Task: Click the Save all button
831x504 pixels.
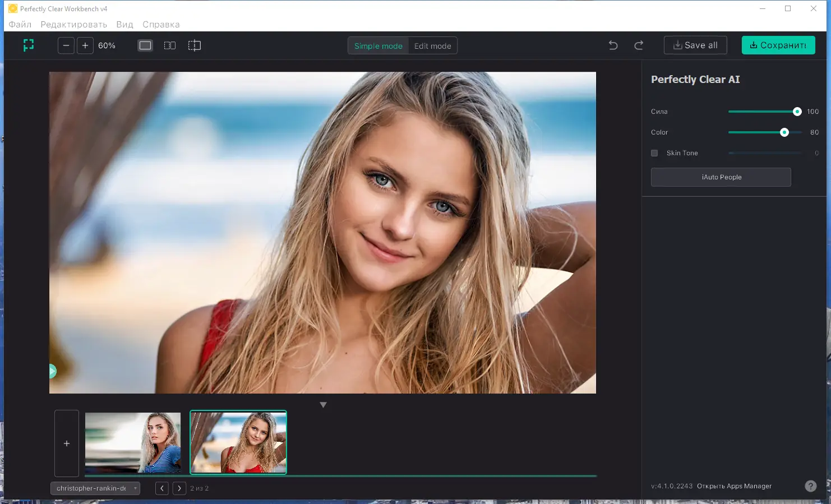Action: click(x=695, y=45)
